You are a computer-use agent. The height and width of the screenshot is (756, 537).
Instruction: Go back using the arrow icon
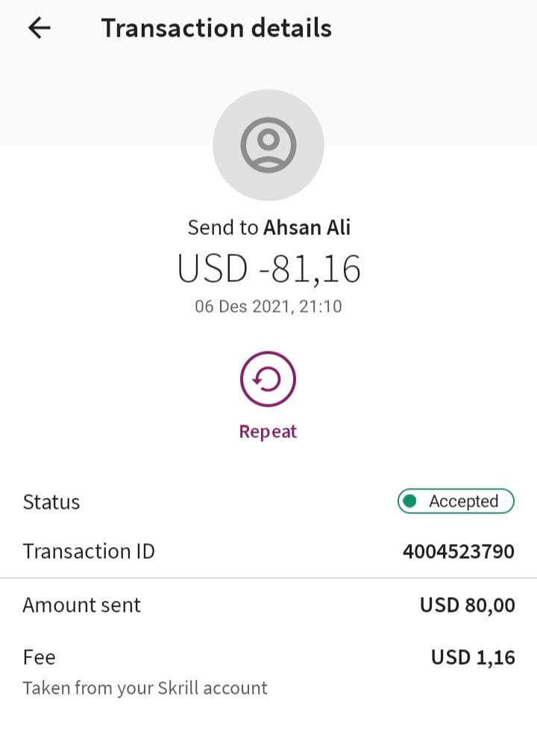point(40,28)
